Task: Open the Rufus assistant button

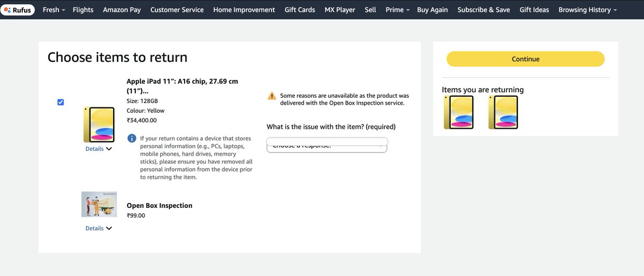Action: click(18, 10)
